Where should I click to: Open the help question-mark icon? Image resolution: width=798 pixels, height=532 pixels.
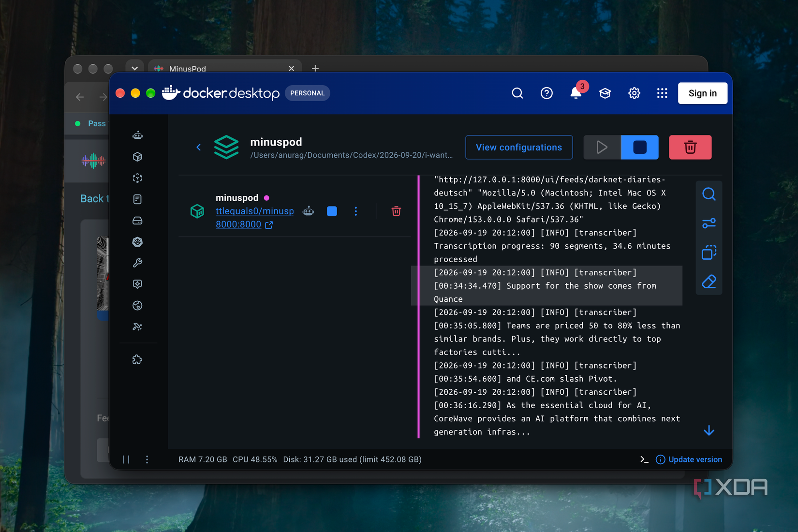click(547, 93)
